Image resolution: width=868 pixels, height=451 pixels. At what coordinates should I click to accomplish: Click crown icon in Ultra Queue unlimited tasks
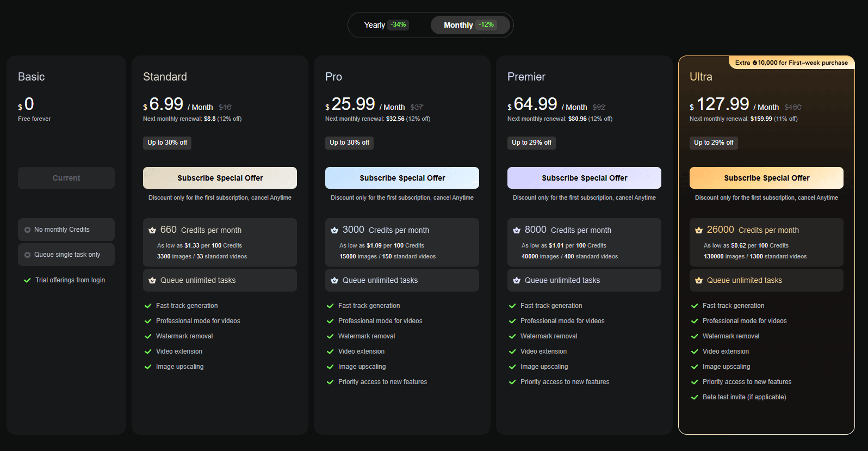(699, 280)
